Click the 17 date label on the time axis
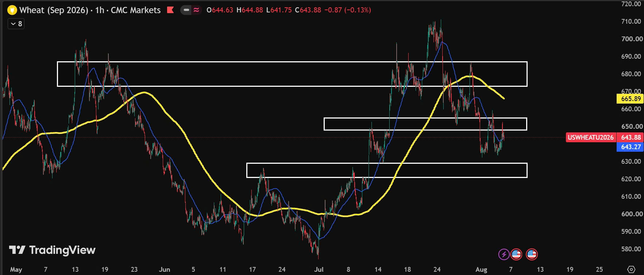 (x=252, y=270)
